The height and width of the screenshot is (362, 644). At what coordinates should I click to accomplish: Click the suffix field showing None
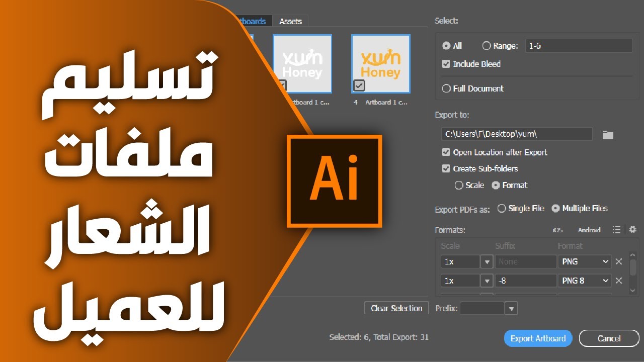[526, 261]
